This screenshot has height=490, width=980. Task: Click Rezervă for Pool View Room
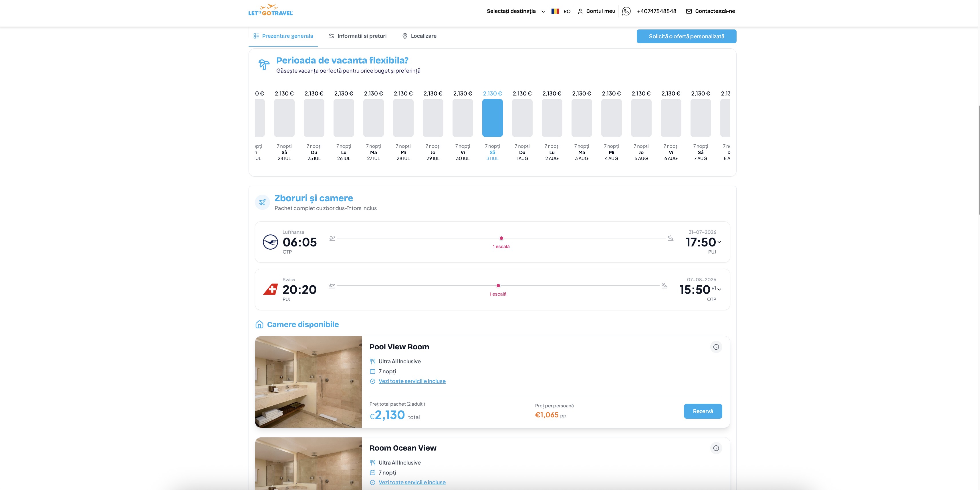703,411
